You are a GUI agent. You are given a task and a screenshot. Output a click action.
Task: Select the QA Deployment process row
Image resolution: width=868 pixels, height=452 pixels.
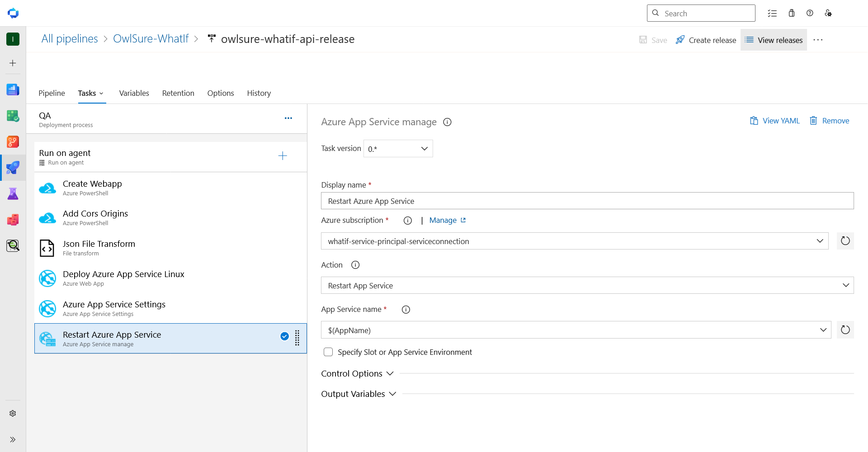[166, 119]
